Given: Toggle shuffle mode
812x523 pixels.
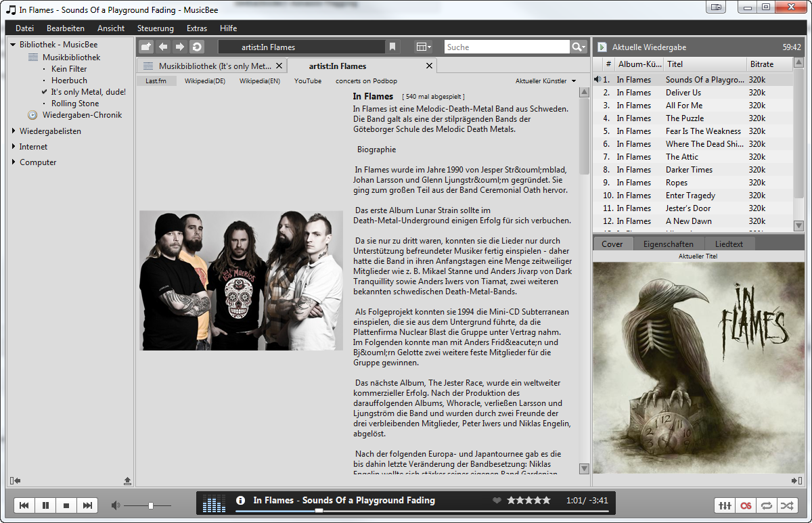Looking at the screenshot, I should tap(786, 505).
